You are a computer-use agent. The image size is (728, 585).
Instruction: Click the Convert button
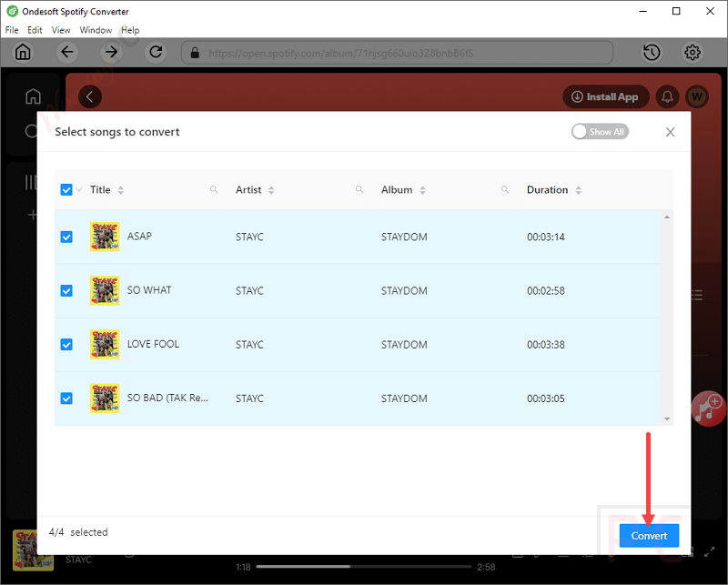(649, 536)
